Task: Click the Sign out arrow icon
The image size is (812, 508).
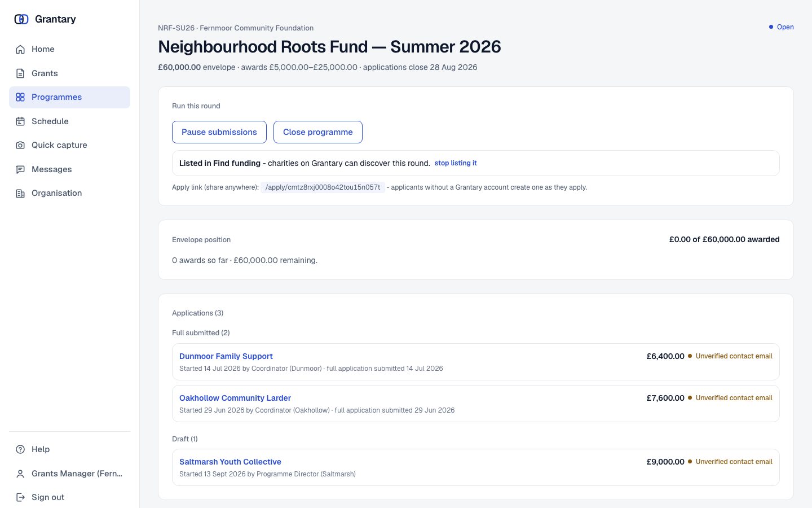Action: click(20, 497)
